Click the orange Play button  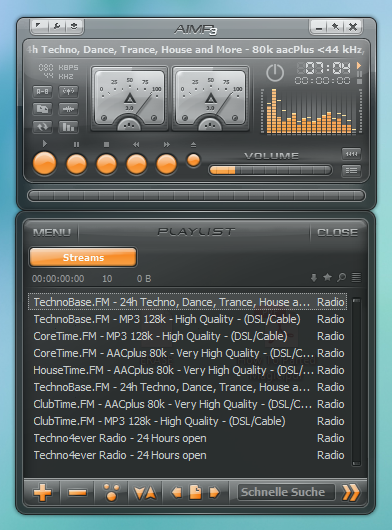pyautogui.click(x=45, y=164)
